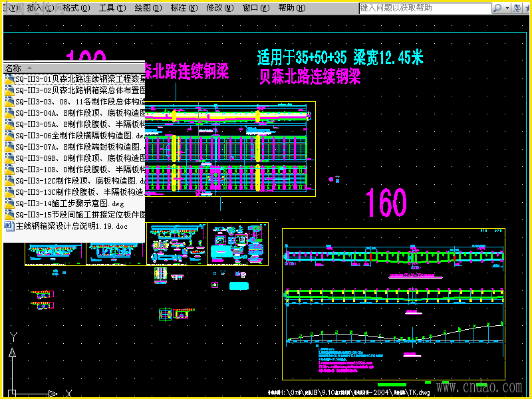Open the 修改(M) menu

point(220,8)
